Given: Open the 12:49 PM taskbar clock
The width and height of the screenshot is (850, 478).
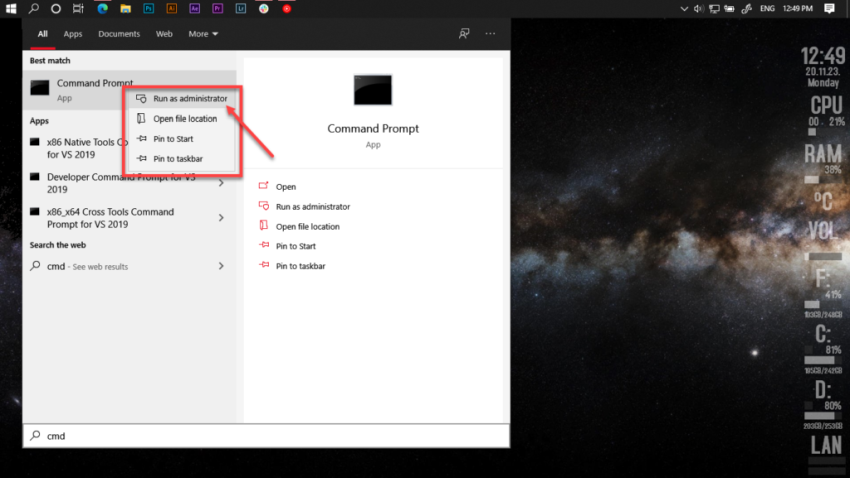Looking at the screenshot, I should pos(797,9).
